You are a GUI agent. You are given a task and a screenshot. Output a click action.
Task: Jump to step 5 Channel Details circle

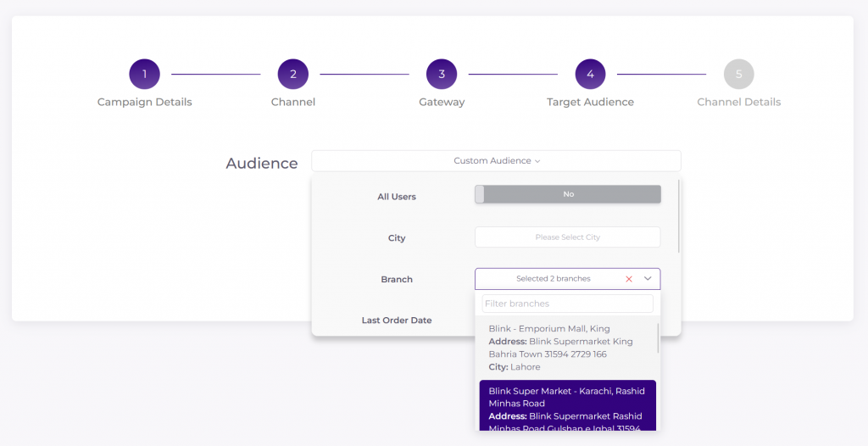pyautogui.click(x=738, y=75)
